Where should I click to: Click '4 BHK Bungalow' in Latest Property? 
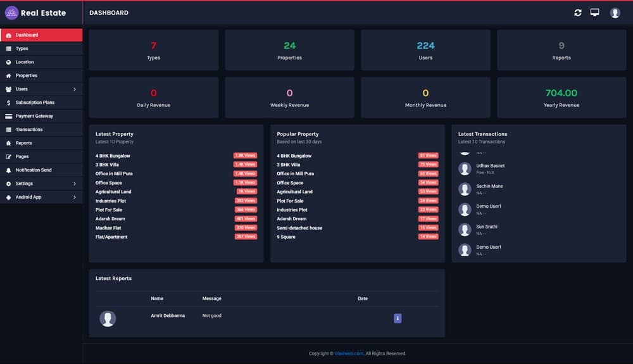click(x=113, y=156)
